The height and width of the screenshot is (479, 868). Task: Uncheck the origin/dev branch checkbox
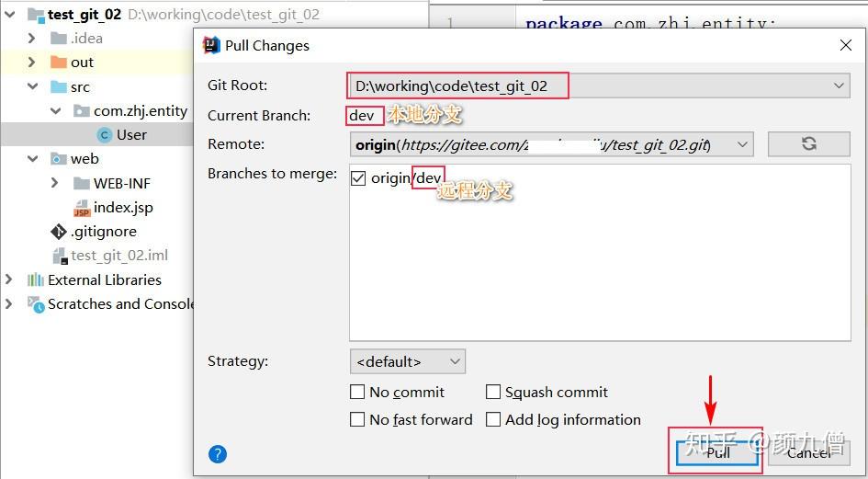click(358, 178)
